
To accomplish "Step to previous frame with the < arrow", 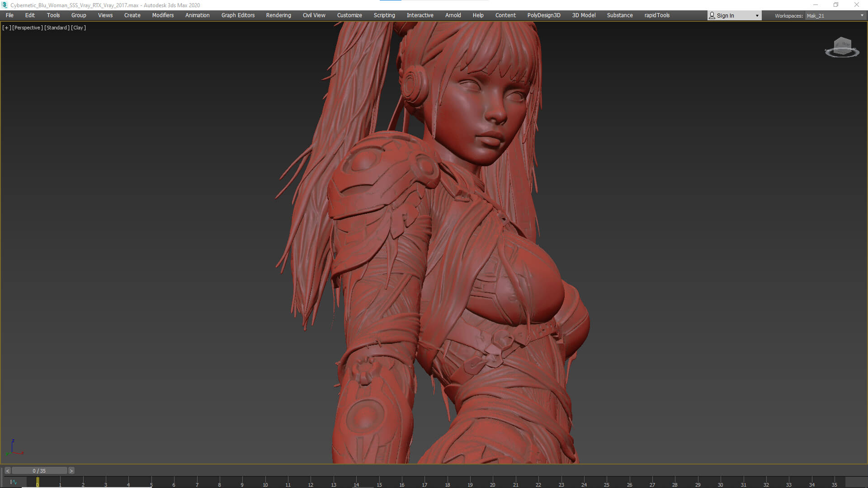I will click(x=7, y=471).
